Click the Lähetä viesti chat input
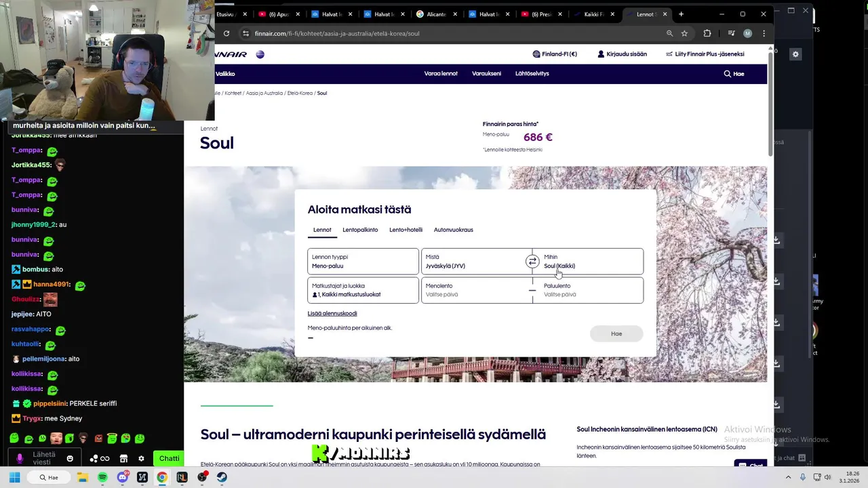This screenshot has height=488, width=868. (x=45, y=458)
